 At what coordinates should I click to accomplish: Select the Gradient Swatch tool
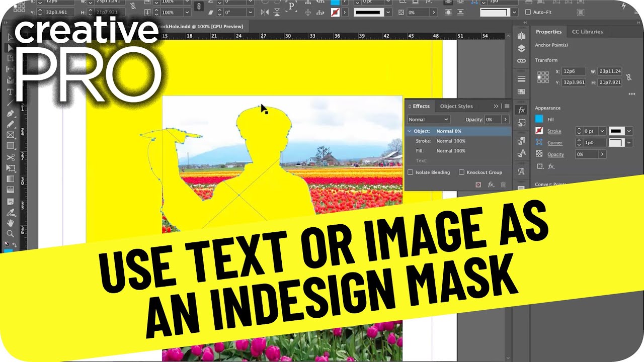tap(10, 179)
